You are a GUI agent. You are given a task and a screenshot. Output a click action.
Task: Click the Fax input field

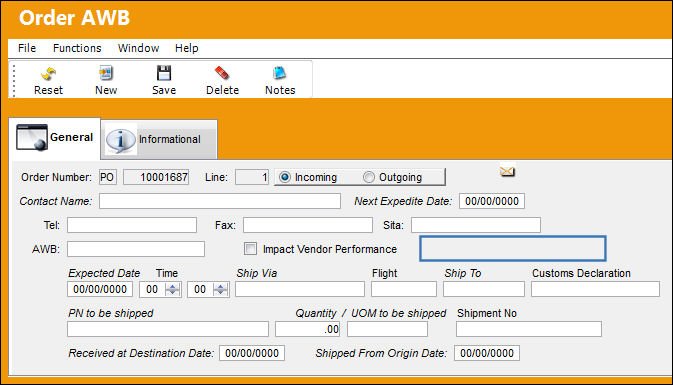[x=308, y=225]
